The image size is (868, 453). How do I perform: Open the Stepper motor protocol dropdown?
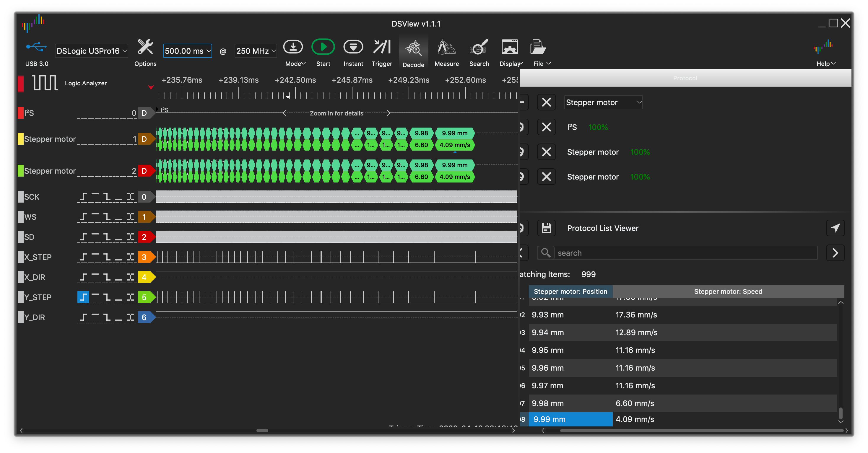(x=603, y=102)
